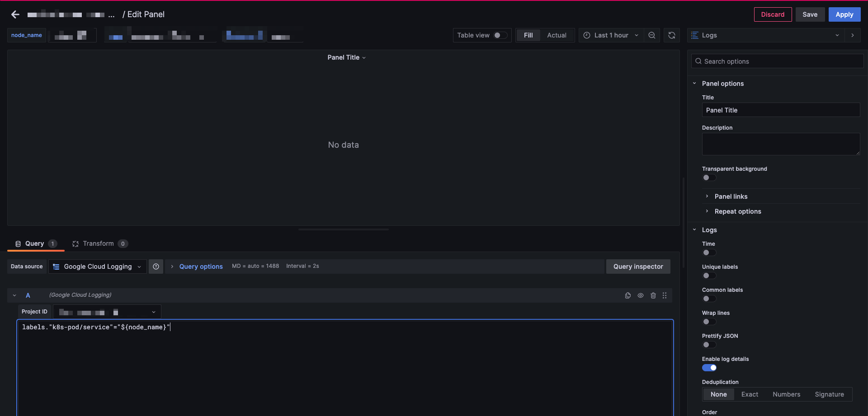The height and width of the screenshot is (416, 868).
Task: Click the clock icon in time picker
Action: tap(587, 35)
